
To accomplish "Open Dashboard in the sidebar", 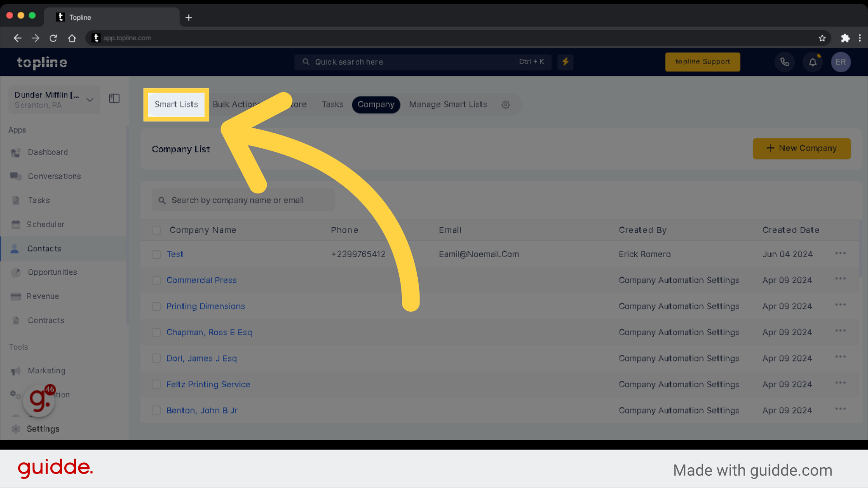I will [48, 152].
